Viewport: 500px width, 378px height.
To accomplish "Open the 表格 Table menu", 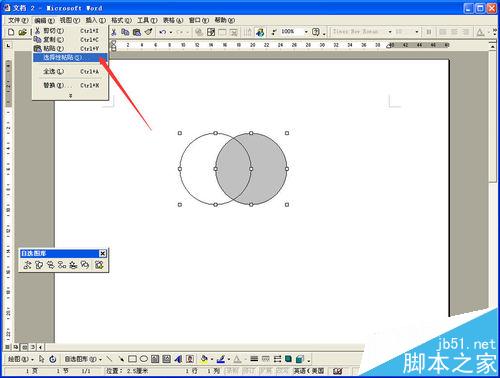I will (173, 20).
